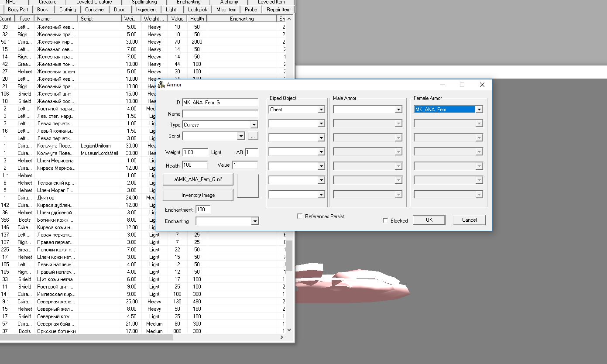The width and height of the screenshot is (607, 364).
Task: Open the Type dropdown showing Cuirass
Action: coord(254,125)
